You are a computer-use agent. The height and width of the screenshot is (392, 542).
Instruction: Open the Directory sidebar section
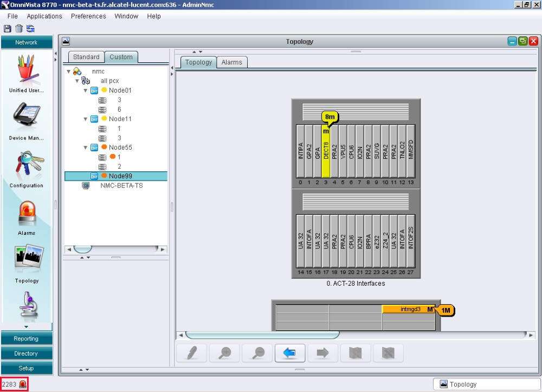point(27,354)
